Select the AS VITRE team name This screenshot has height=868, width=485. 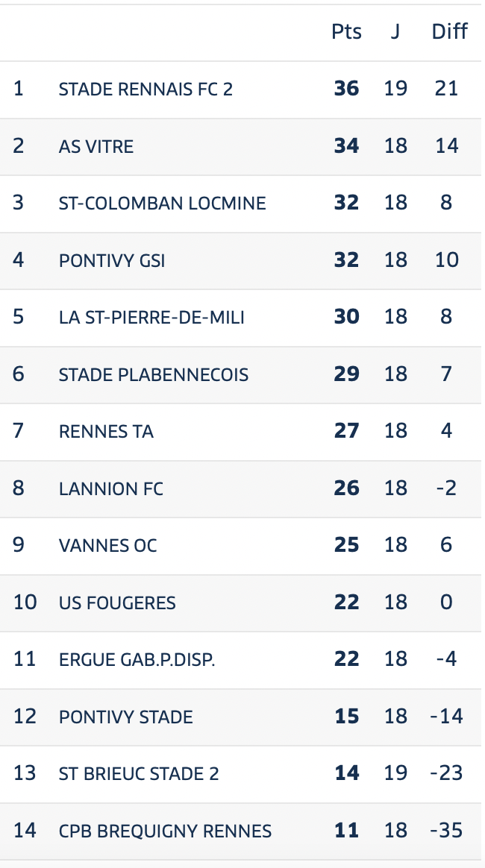[96, 147]
